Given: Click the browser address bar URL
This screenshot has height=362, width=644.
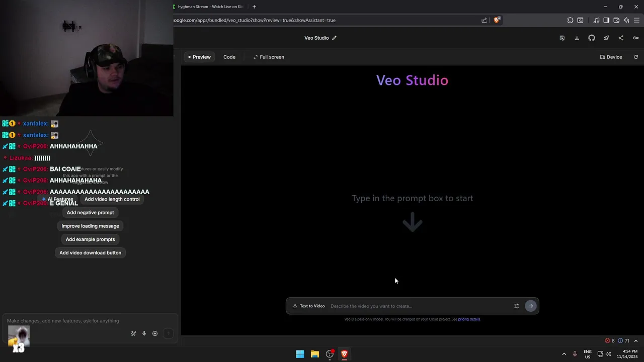Looking at the screenshot, I should coord(255,20).
